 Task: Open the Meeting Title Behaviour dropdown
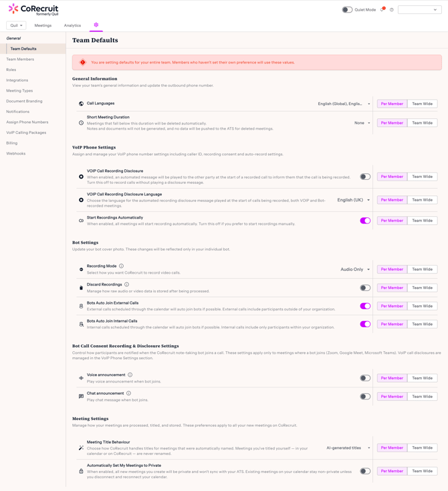[x=348, y=448]
